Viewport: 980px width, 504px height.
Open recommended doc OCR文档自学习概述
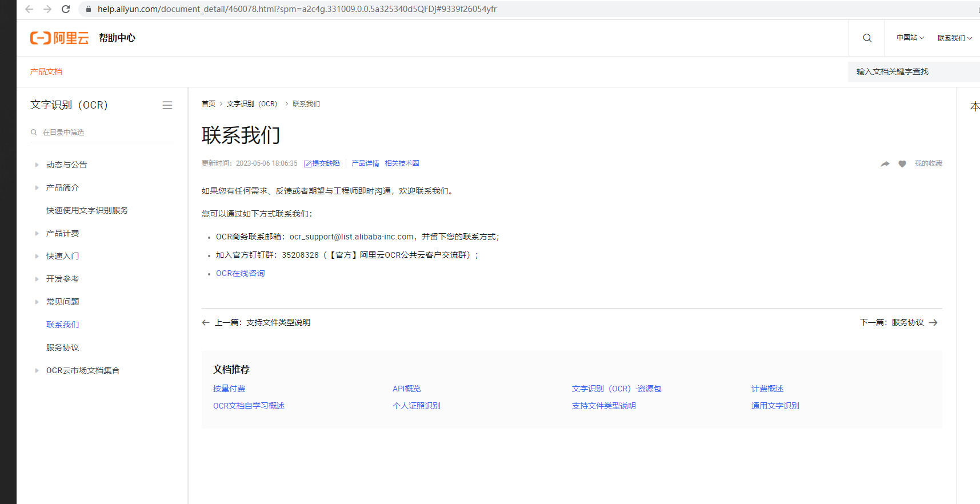pos(249,406)
